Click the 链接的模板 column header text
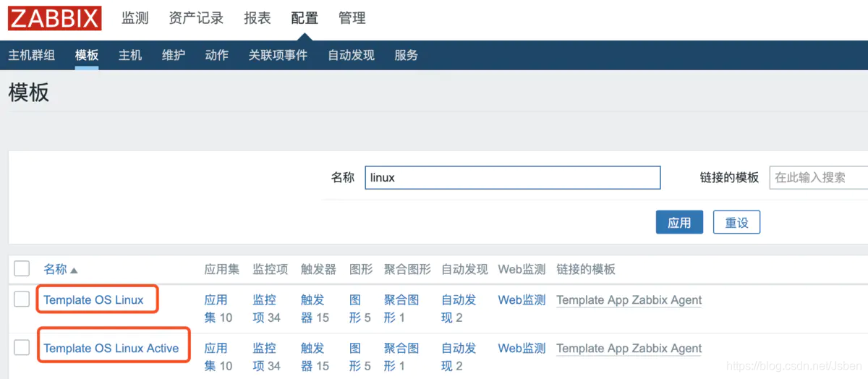The height and width of the screenshot is (379, 868). click(x=585, y=269)
